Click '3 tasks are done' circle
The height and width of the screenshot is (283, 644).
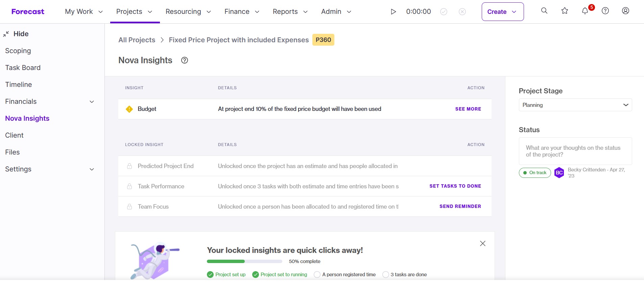(x=386, y=275)
